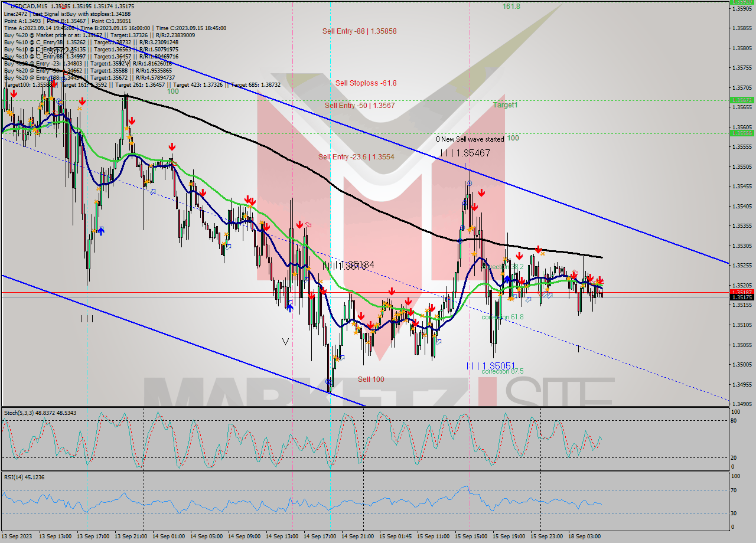The height and width of the screenshot is (543, 756).
Task: Click the 1.35305 price axis label
Action: tap(742, 246)
